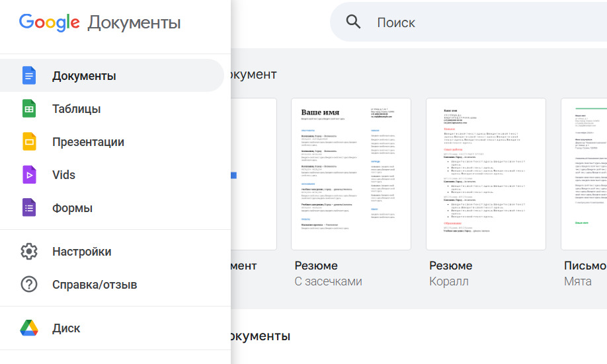This screenshot has height=364, width=607.
Task: Open the Резюме С засечками template
Action: [351, 174]
